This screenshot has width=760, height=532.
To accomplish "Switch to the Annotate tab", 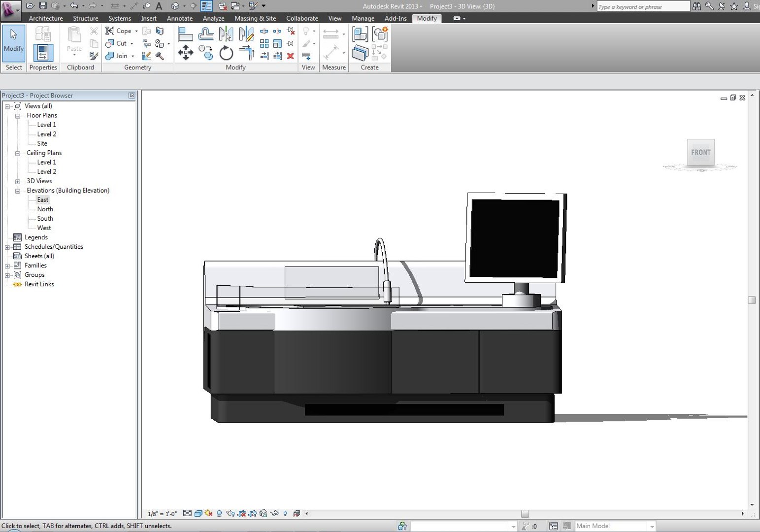I will tap(180, 18).
